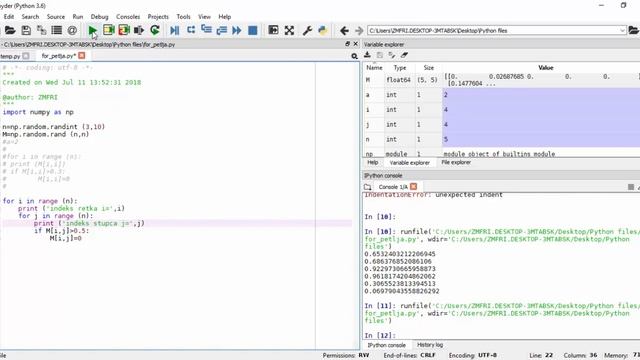Sort variables by Type column header
The width and height of the screenshot is (640, 360).
pos(400,68)
